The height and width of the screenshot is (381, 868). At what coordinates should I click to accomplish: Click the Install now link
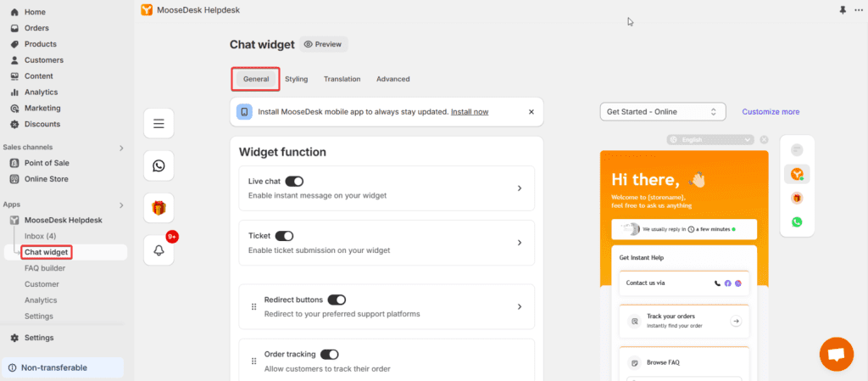point(470,112)
